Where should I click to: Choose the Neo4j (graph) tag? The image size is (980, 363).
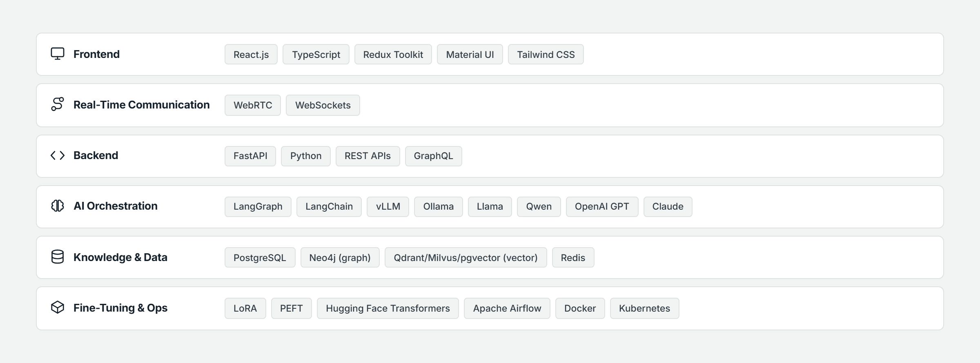[x=340, y=257]
